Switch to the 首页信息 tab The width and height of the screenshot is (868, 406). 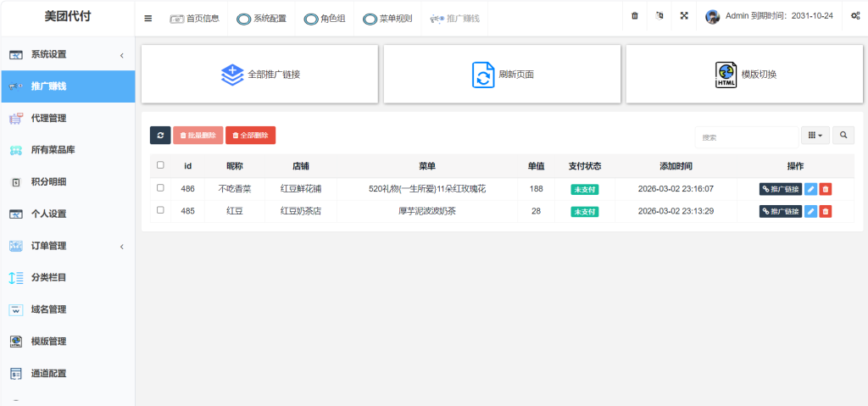(x=194, y=19)
